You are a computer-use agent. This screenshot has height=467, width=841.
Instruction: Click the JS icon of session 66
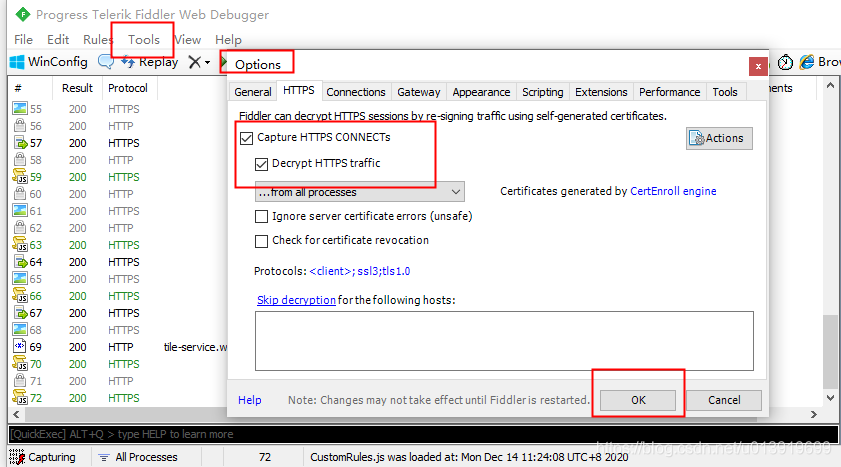pos(20,295)
